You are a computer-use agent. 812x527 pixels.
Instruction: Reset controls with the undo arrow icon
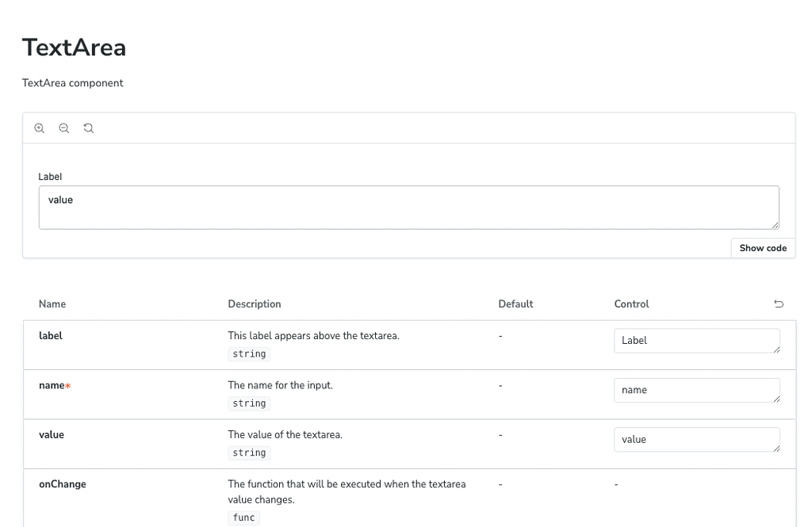(x=779, y=304)
